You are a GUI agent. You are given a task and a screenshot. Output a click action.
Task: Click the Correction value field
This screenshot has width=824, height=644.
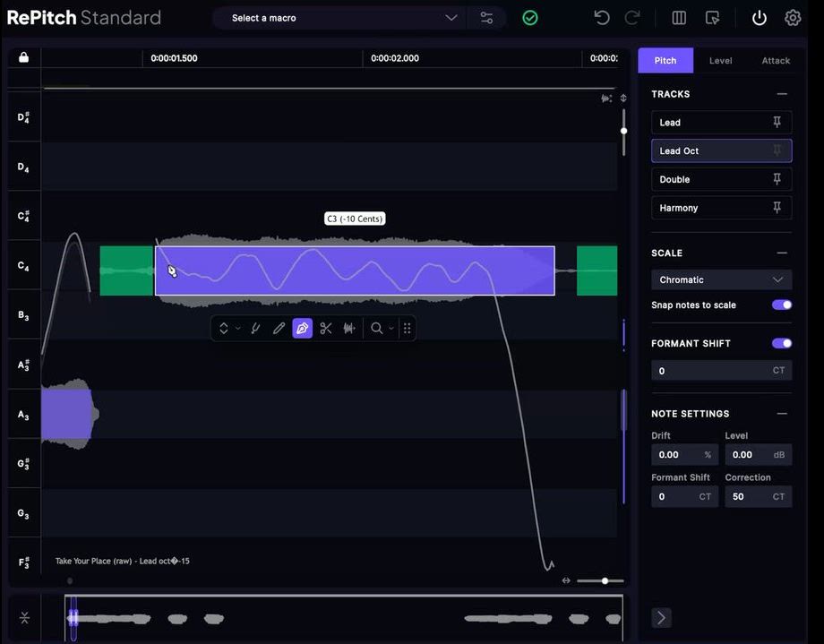pyautogui.click(x=748, y=496)
